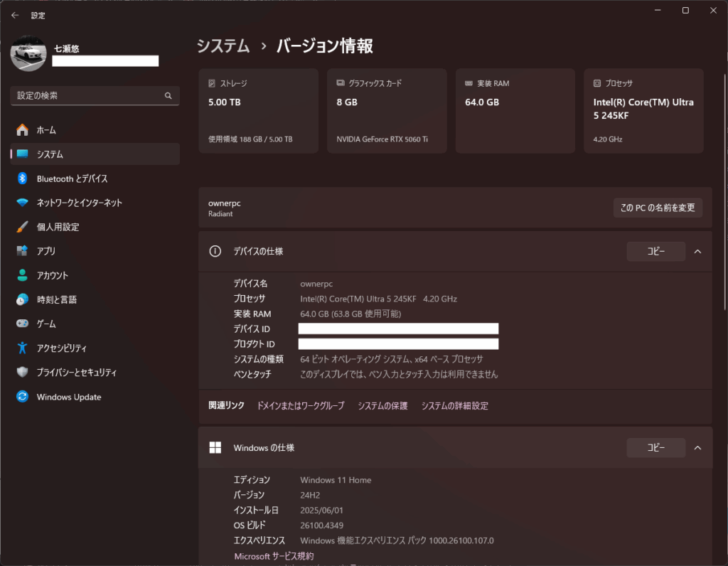Click the アクセシビリティ figure icon

pos(22,348)
